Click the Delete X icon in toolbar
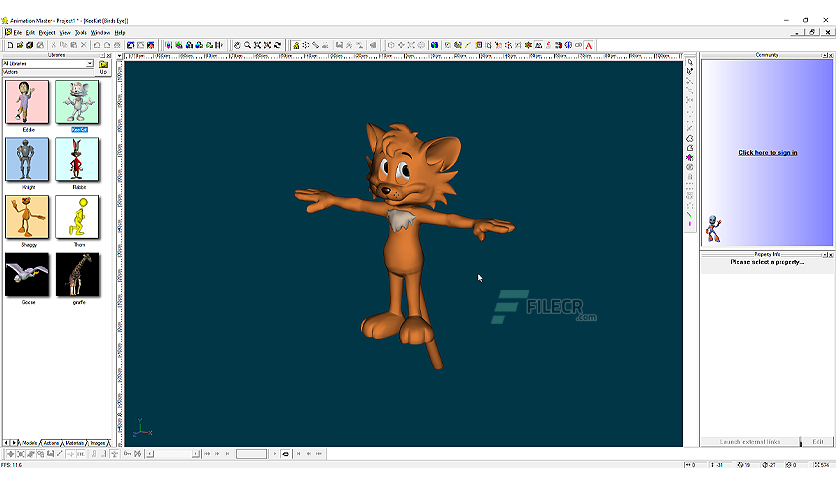The width and height of the screenshot is (836, 484). (84, 45)
